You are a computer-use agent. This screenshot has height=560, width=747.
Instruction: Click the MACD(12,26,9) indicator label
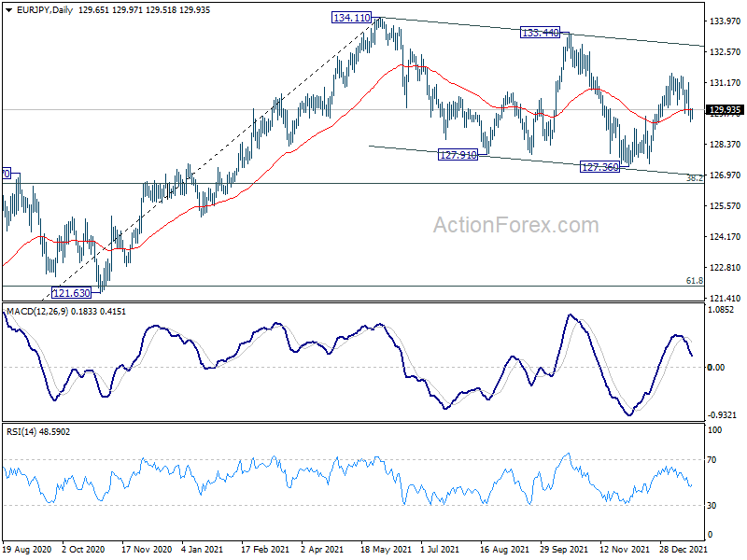click(x=37, y=312)
